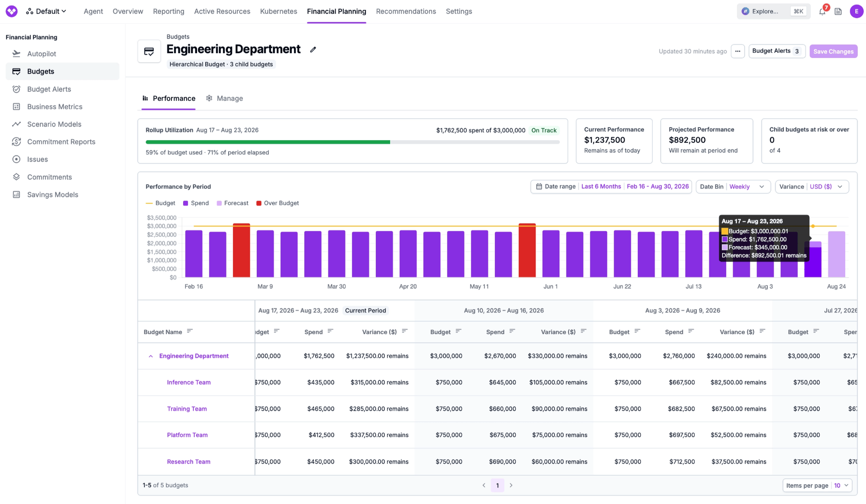The width and height of the screenshot is (866, 504).
Task: Open Budget Alerts 3 button
Action: [x=777, y=51]
